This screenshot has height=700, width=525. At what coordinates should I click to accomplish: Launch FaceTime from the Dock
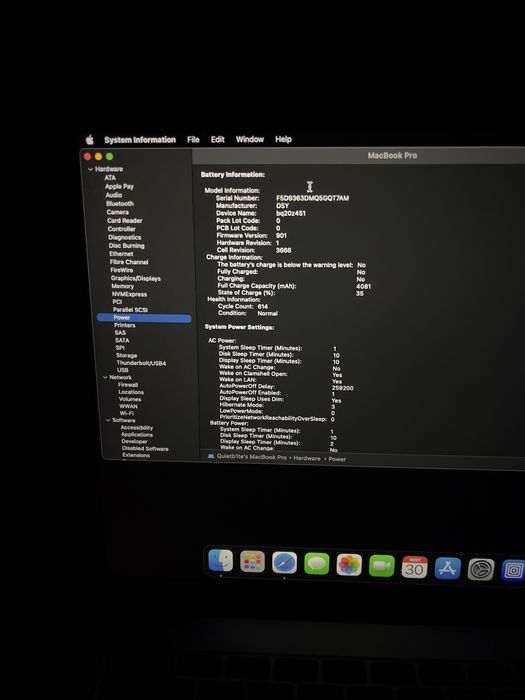click(382, 566)
